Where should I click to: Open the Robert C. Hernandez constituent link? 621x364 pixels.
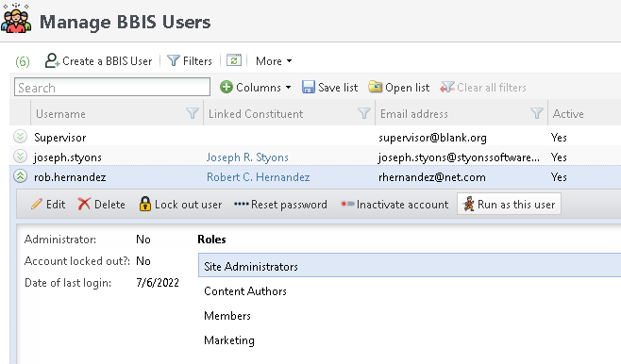[259, 177]
